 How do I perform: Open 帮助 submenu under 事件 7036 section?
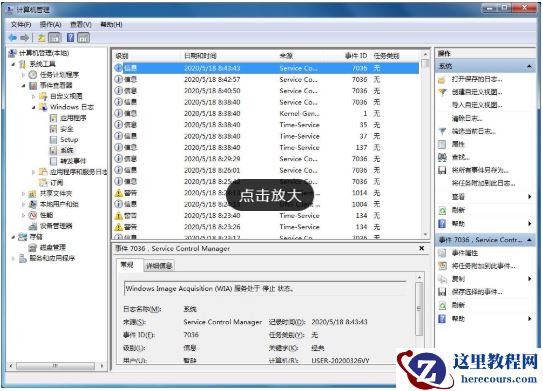pos(529,319)
